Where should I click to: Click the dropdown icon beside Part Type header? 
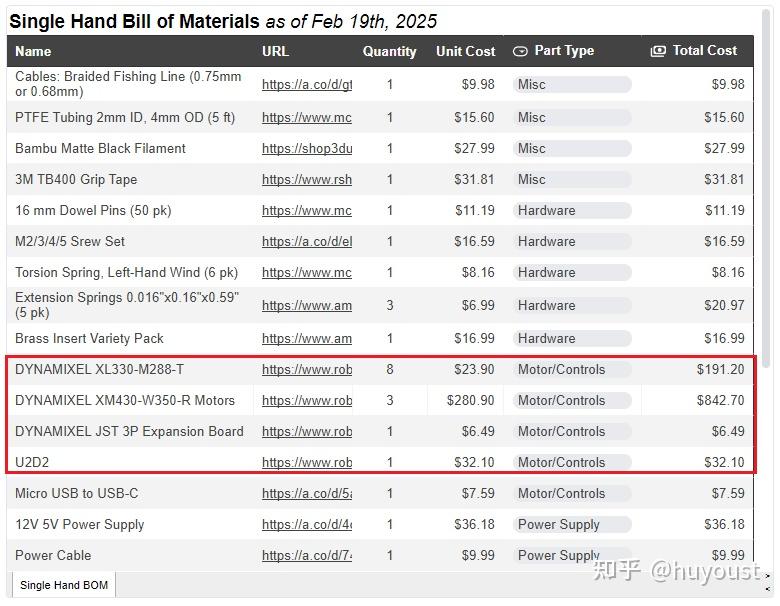pos(520,51)
